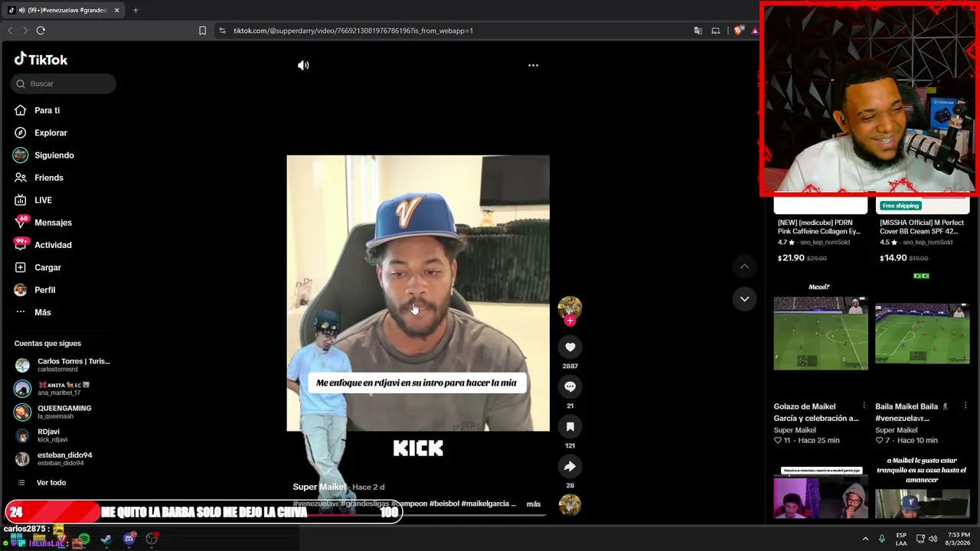
Task: Share the video using the arrow icon
Action: [x=570, y=466]
